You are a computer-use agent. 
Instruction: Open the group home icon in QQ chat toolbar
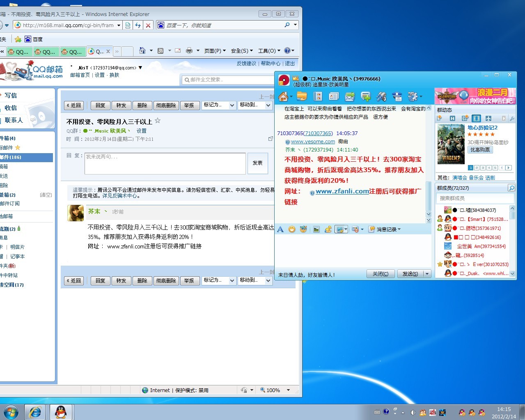point(283,96)
